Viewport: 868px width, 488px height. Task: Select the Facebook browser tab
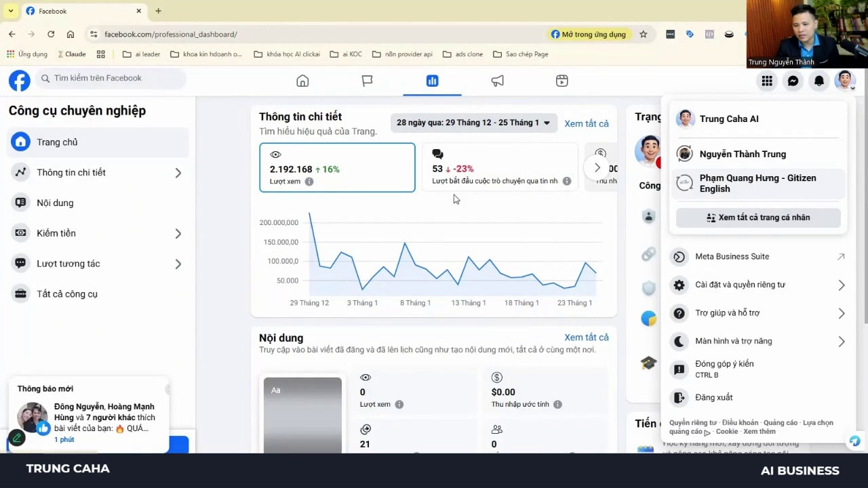pos(83,11)
